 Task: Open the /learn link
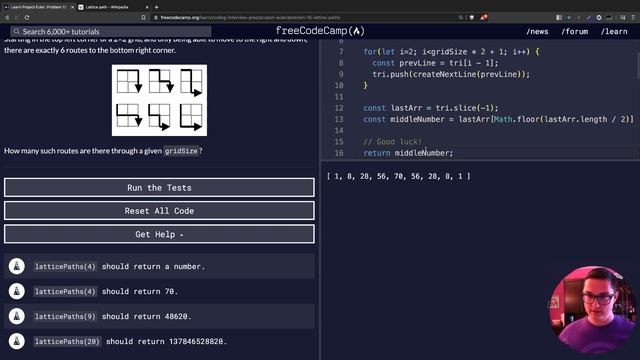tap(614, 31)
